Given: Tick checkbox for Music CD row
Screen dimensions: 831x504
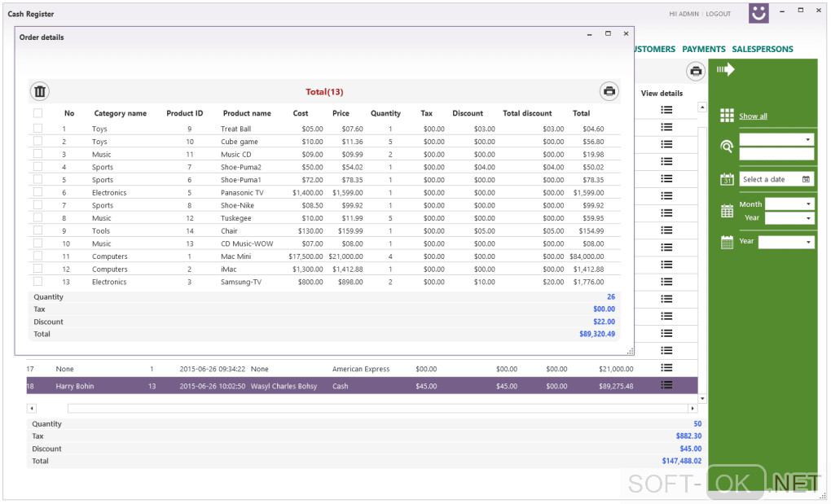Looking at the screenshot, I should 37,154.
